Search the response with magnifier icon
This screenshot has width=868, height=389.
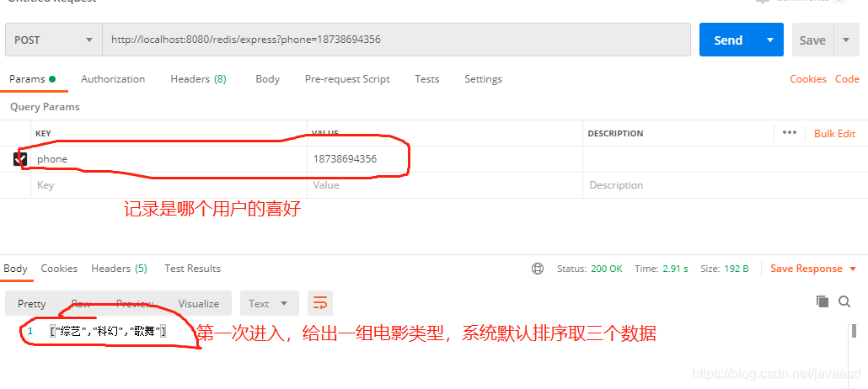(x=844, y=301)
